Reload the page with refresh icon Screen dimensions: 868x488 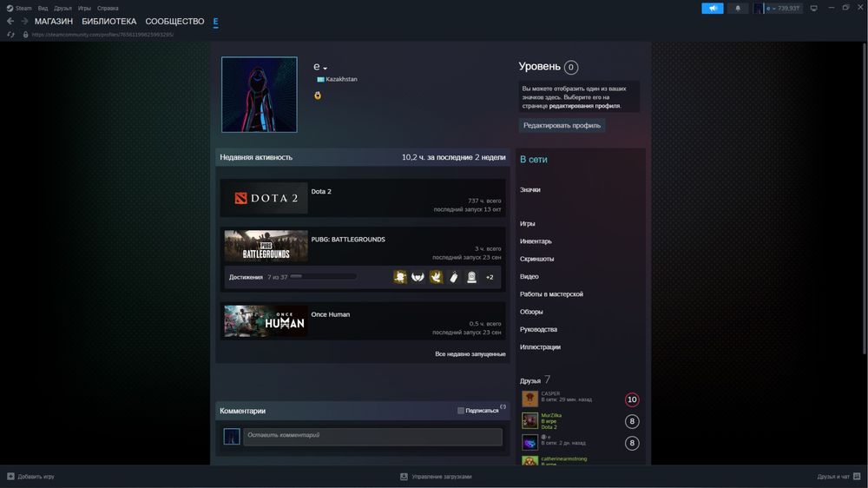tap(10, 35)
